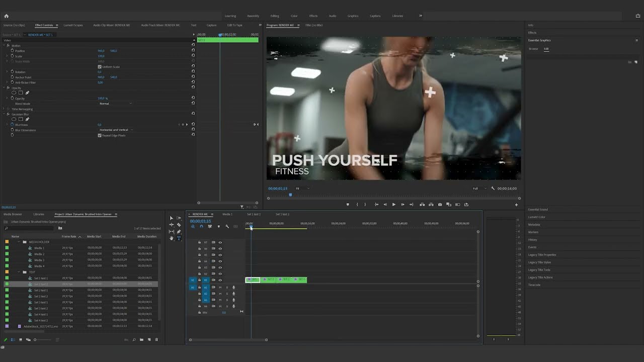644x362 pixels.
Task: Open the Color workspace
Action: 294,16
